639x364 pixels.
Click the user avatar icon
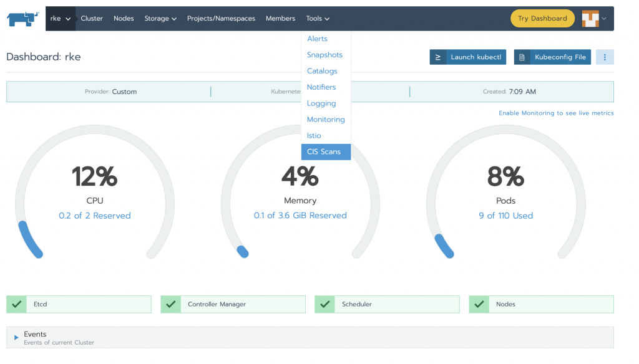tap(590, 19)
